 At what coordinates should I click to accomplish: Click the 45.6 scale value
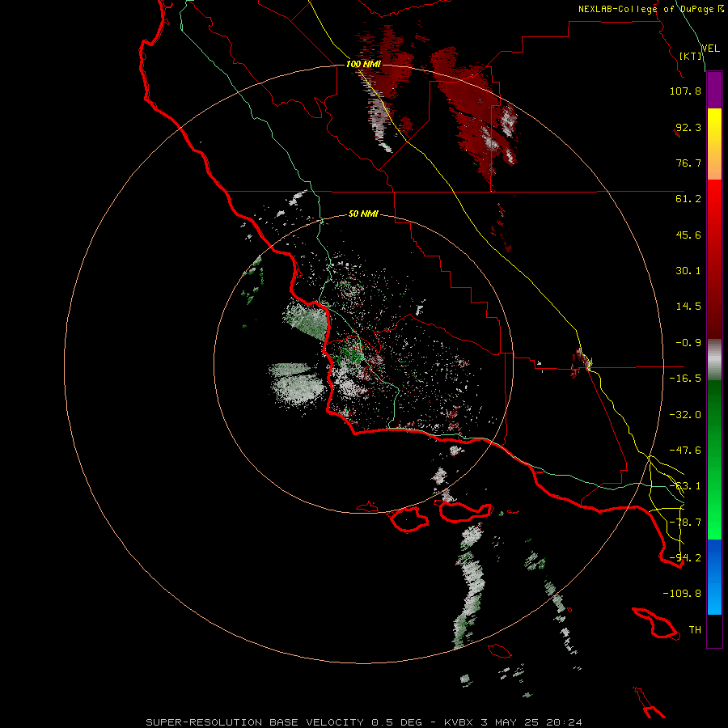coord(688,235)
